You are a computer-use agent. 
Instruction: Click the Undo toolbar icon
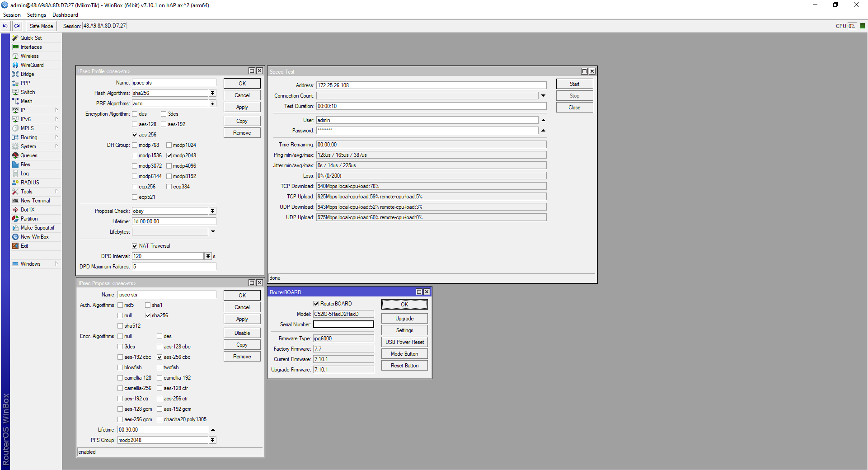6,26
